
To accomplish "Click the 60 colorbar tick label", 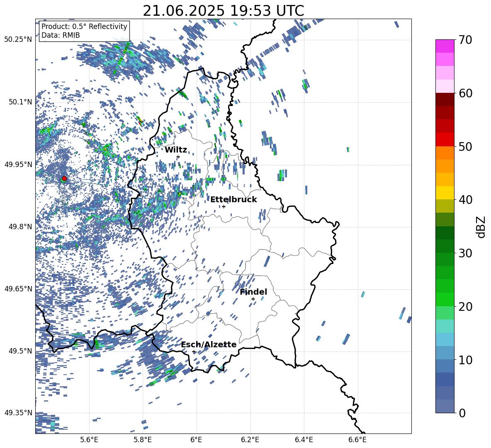I will point(465,93).
